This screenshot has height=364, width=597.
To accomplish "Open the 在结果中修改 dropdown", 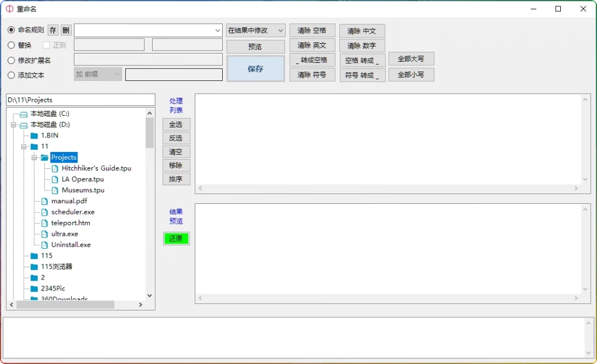I will (x=255, y=30).
